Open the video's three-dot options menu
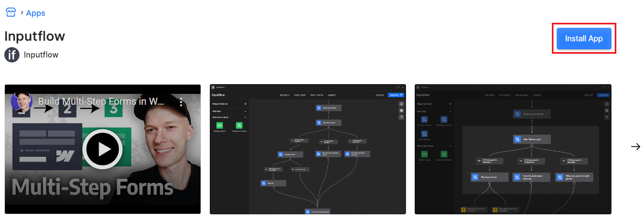This screenshot has height=223, width=644. click(181, 102)
